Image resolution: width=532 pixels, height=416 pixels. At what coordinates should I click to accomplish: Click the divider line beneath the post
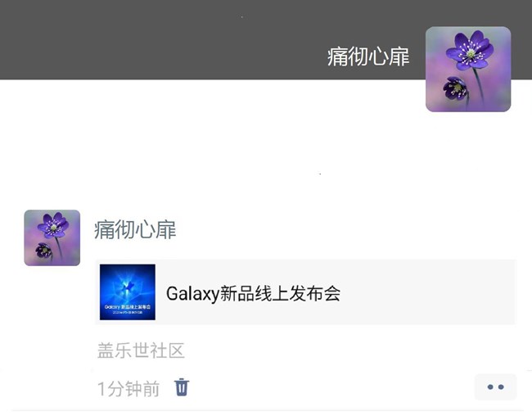point(266,410)
